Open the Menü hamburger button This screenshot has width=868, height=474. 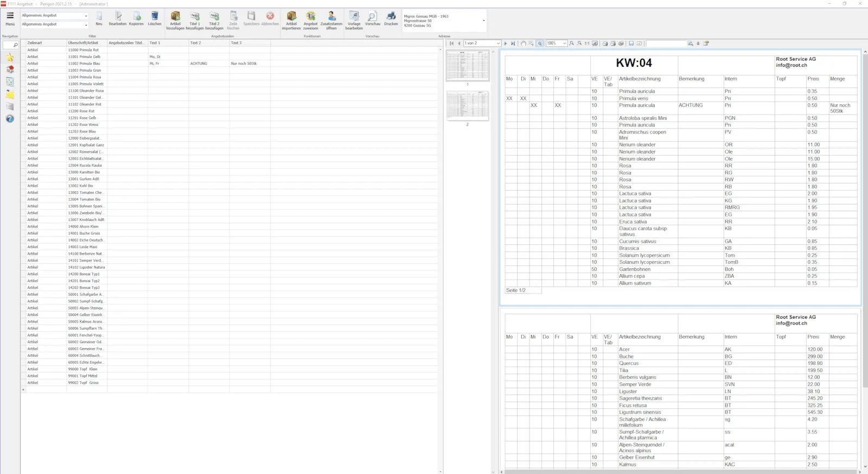coord(10,18)
